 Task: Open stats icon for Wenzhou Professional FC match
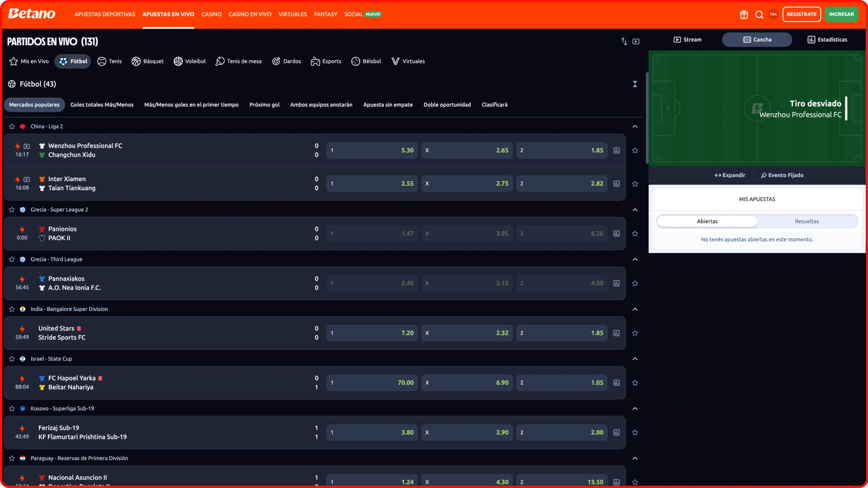click(x=616, y=150)
